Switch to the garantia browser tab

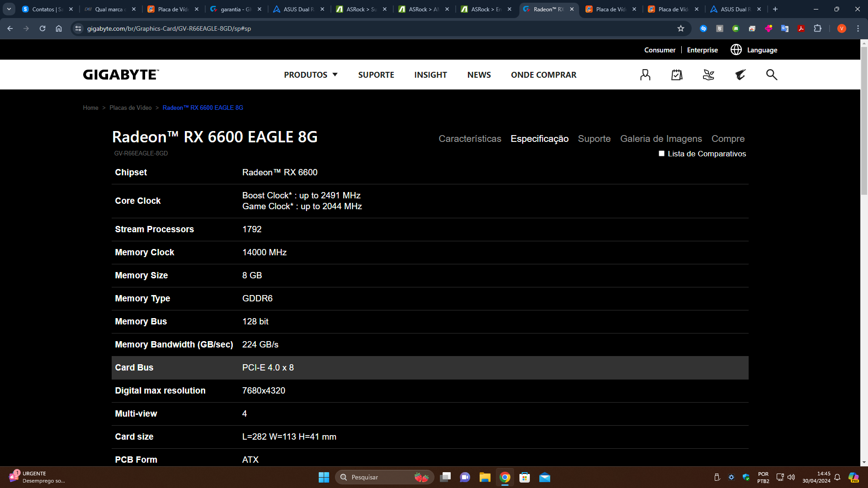(x=236, y=9)
